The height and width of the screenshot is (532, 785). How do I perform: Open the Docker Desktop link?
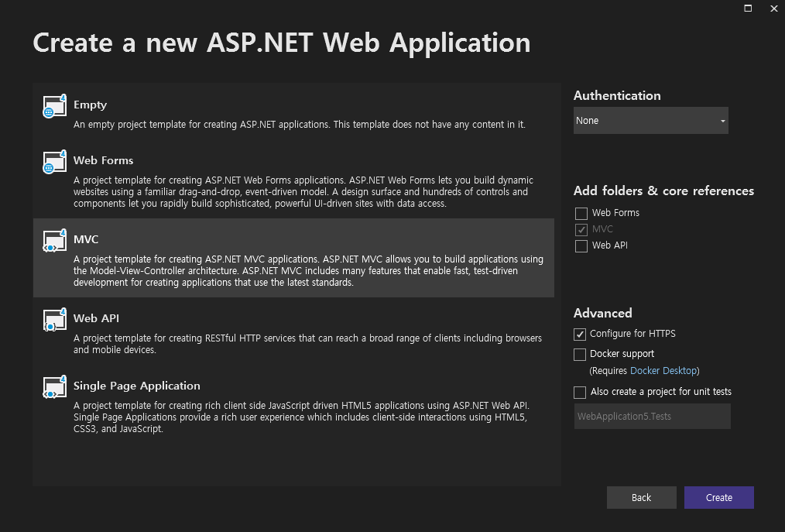coord(663,371)
